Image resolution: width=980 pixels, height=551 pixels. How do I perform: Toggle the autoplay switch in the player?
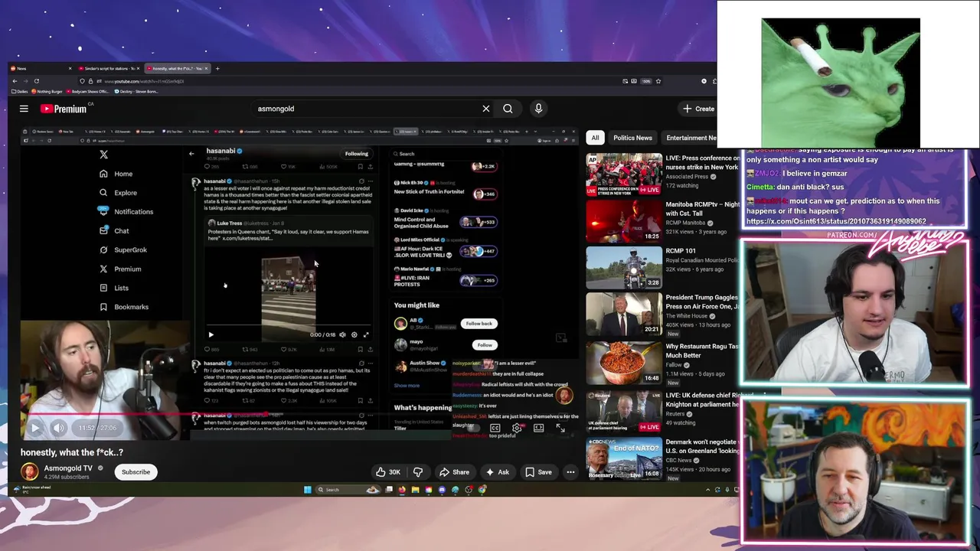(473, 428)
